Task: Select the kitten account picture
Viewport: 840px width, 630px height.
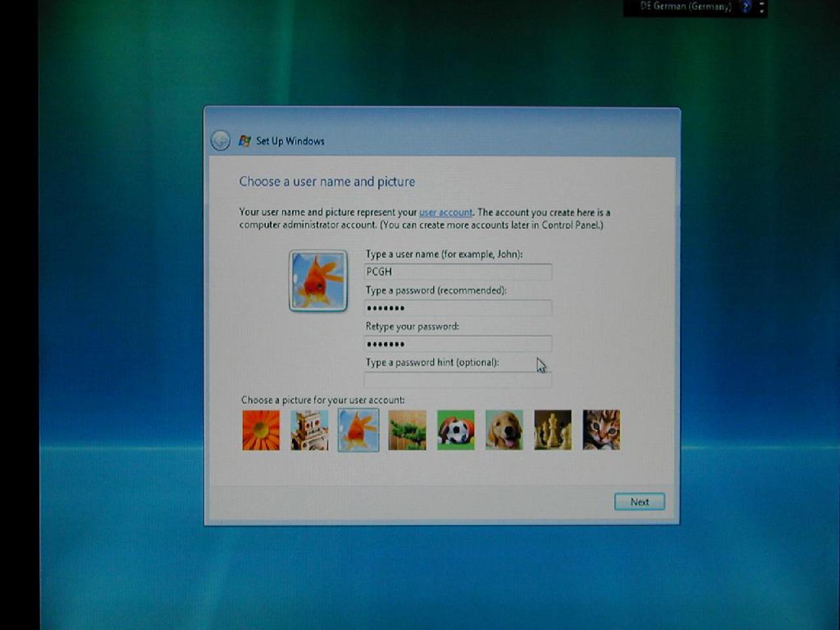Action: pyautogui.click(x=601, y=430)
